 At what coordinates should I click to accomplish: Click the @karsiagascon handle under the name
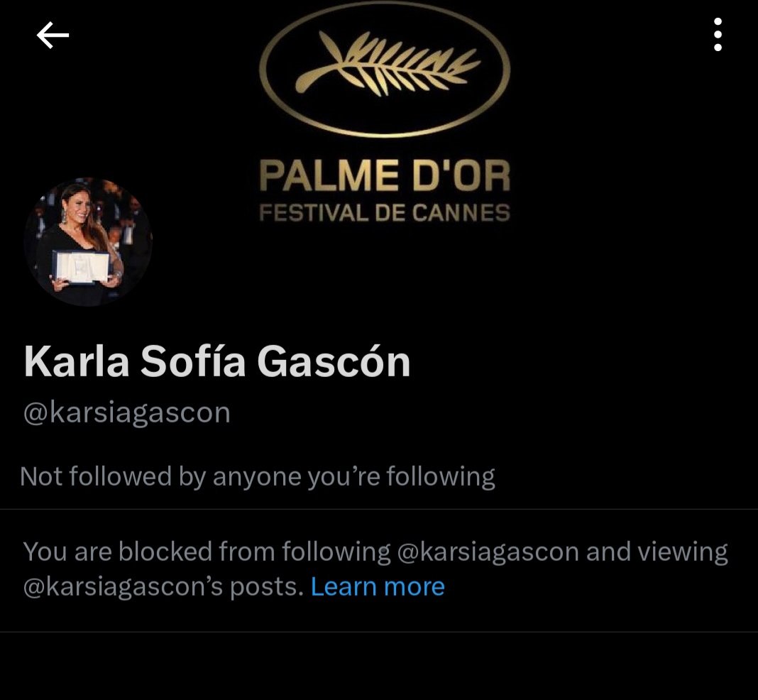point(126,413)
